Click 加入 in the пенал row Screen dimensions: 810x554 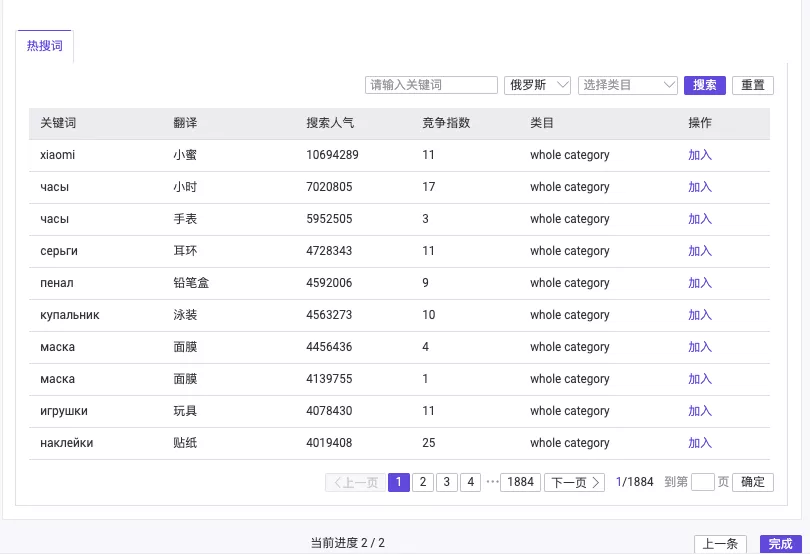pyautogui.click(x=700, y=283)
